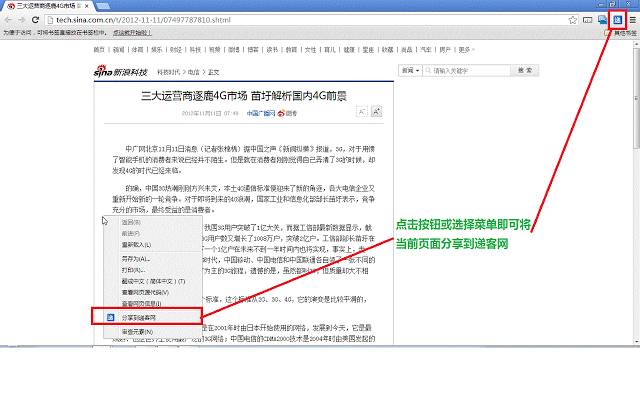This screenshot has height=400, width=640.
Task: Choose 审查元素(N) in the context menu
Action: point(138,332)
